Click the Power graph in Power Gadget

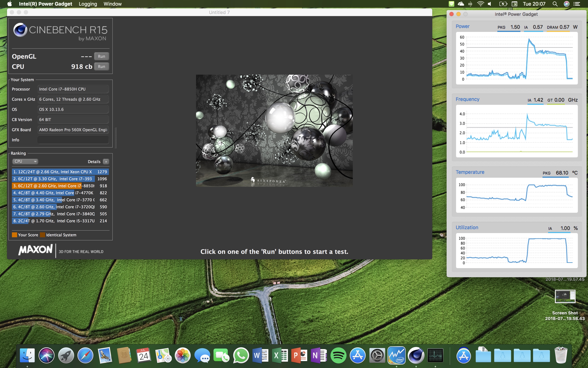[517, 58]
